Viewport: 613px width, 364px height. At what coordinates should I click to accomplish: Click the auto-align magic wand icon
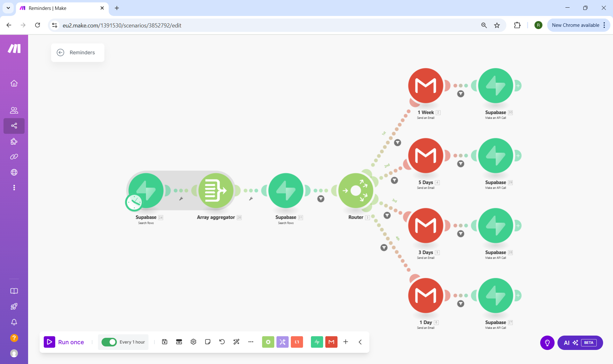[236, 342]
